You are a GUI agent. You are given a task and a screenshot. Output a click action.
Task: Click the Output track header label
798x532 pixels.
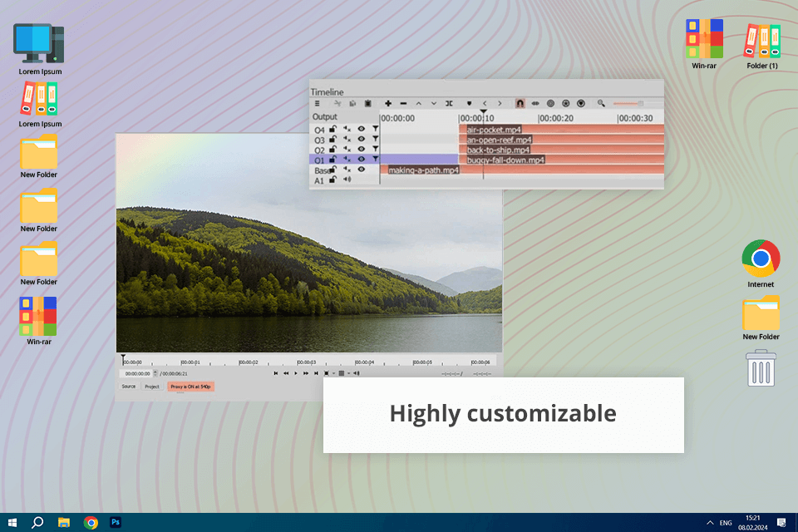[325, 116]
